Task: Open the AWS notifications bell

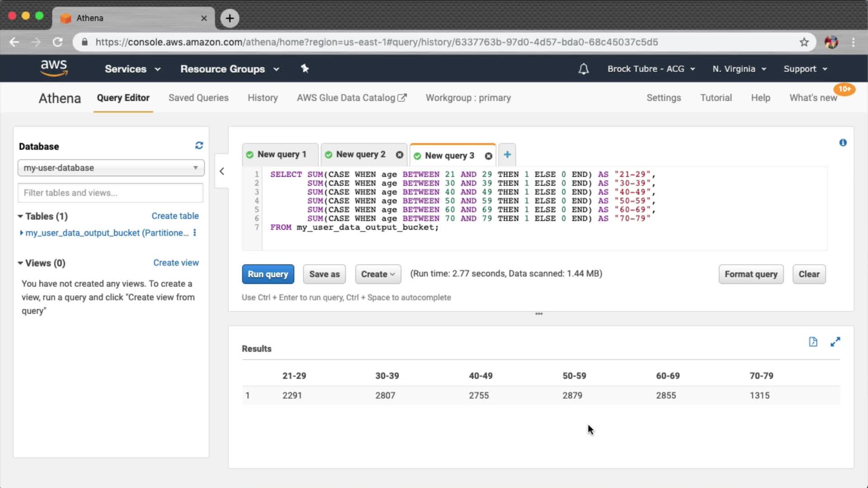Action: [584, 69]
